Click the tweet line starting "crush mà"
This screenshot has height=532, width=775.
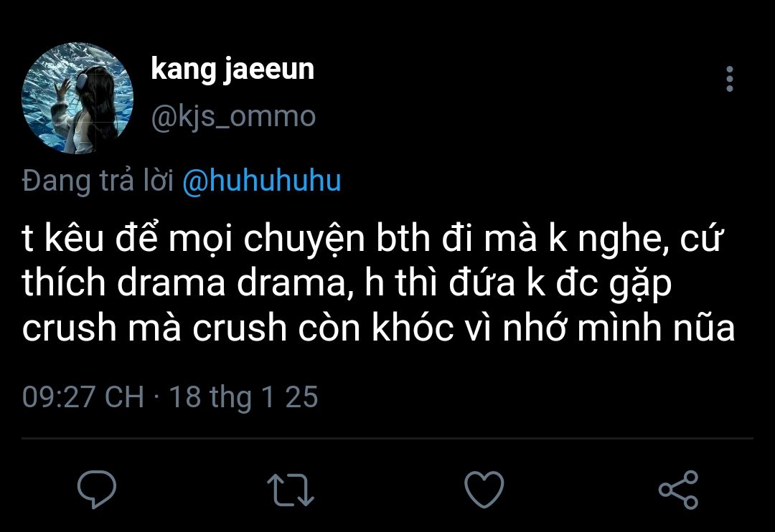pyautogui.click(x=379, y=328)
